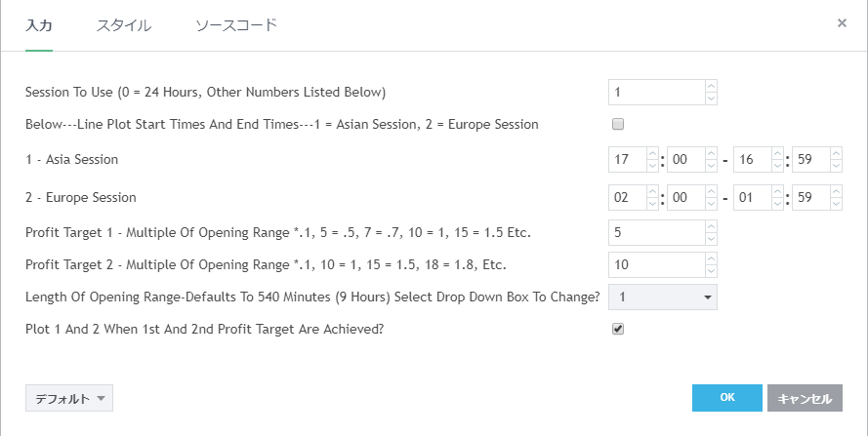868x436 pixels.
Task: Close the settings dialog with X
Action: 842,23
